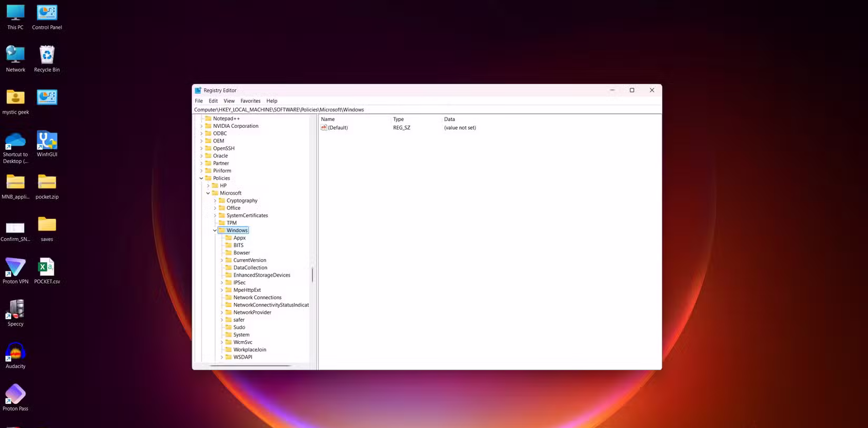Launch Proton Pass shortcut
Screen dimensions: 868x428
tap(15, 398)
